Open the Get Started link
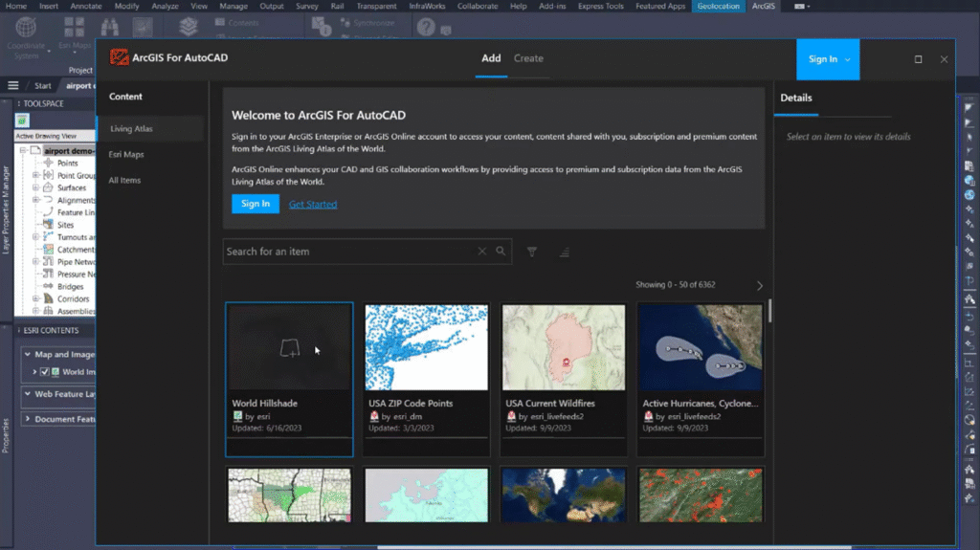 (313, 205)
